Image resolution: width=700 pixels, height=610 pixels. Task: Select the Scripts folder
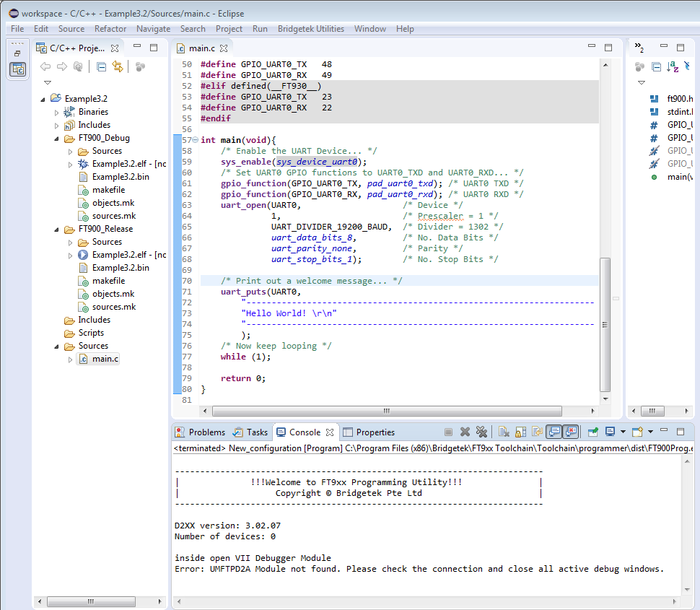91,333
